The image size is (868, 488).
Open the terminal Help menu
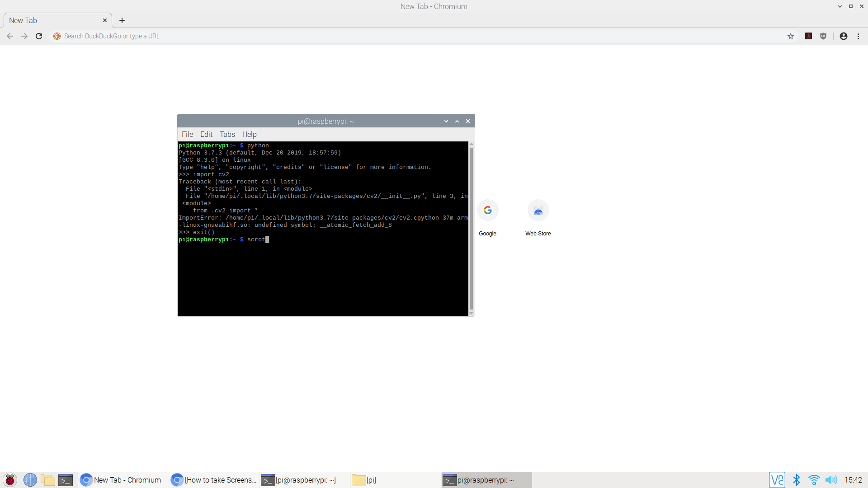click(x=250, y=134)
